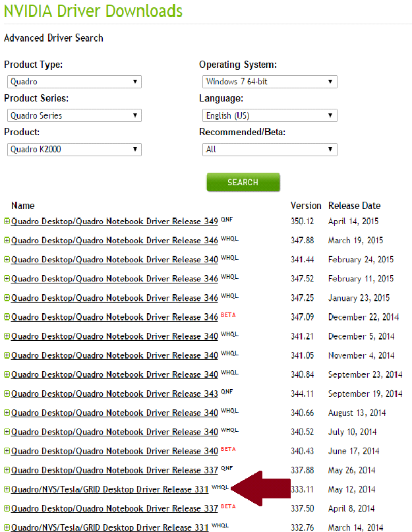Open the driver link dated April 8, 2014
Screen dimensions: 412x532
pos(115,509)
